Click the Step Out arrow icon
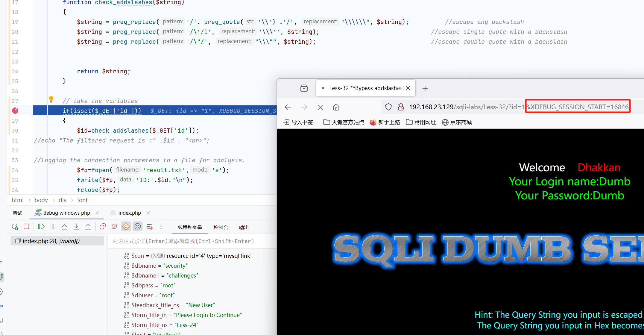The image size is (644, 335). (x=88, y=227)
